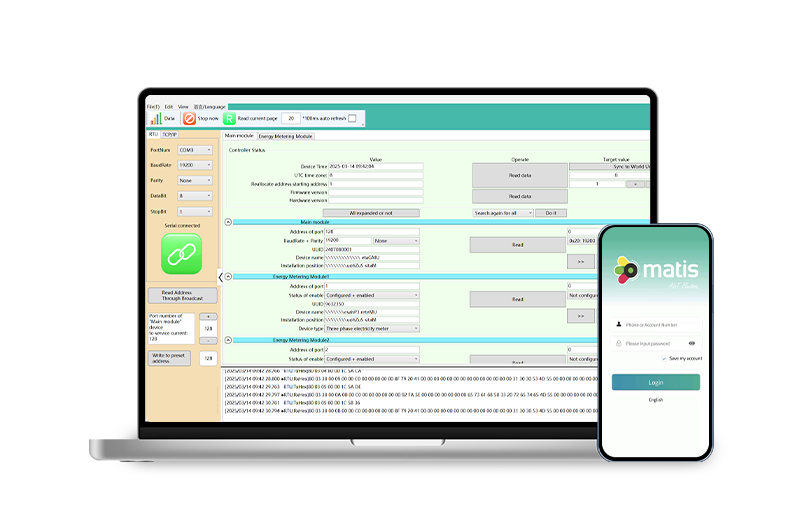The image size is (799, 520).
Task: Click the red Stop now icon
Action: click(x=189, y=118)
